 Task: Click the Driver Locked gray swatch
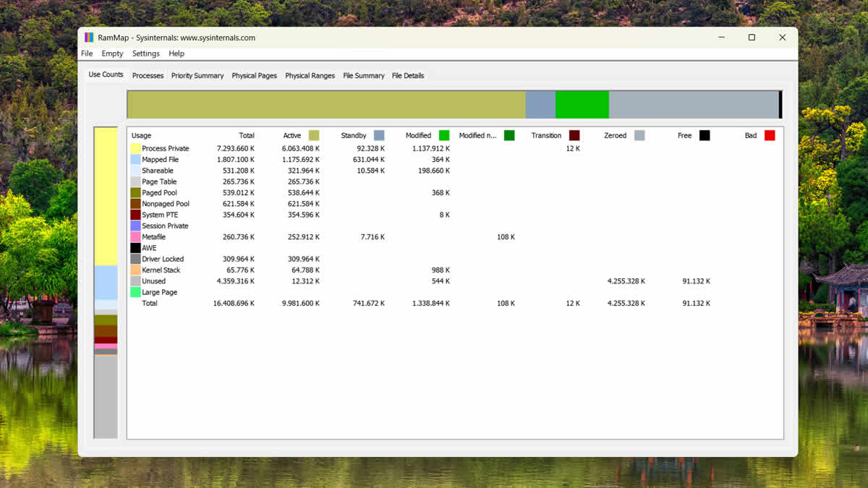point(135,259)
